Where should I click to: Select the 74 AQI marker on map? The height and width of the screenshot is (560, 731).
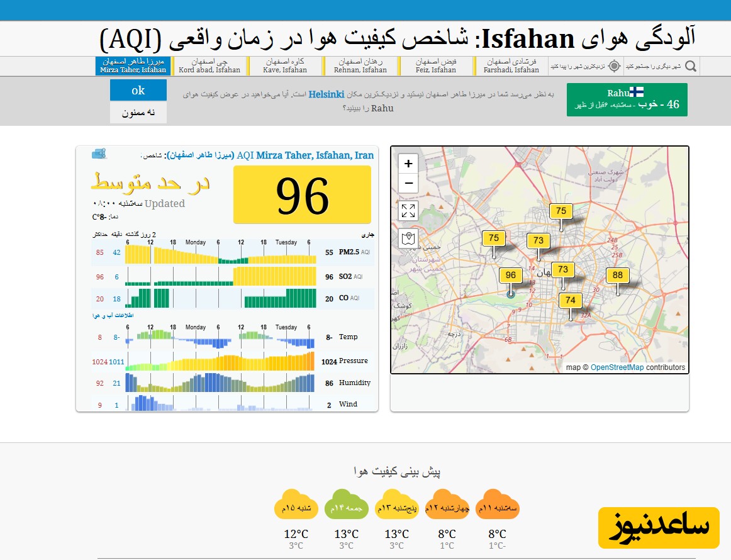(x=570, y=300)
